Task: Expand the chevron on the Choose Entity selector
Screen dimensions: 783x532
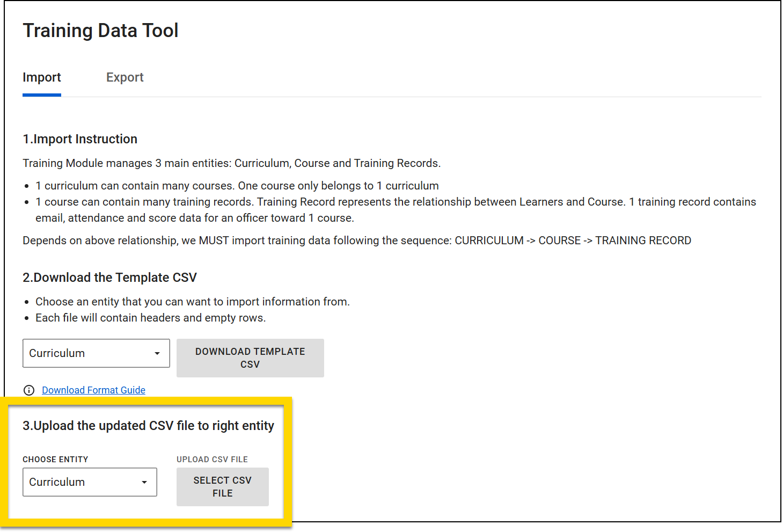Action: click(144, 482)
